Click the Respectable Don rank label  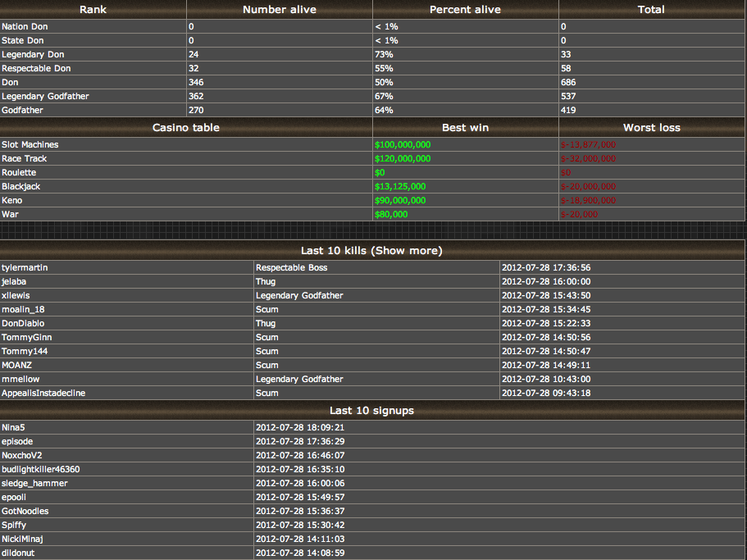coord(36,68)
